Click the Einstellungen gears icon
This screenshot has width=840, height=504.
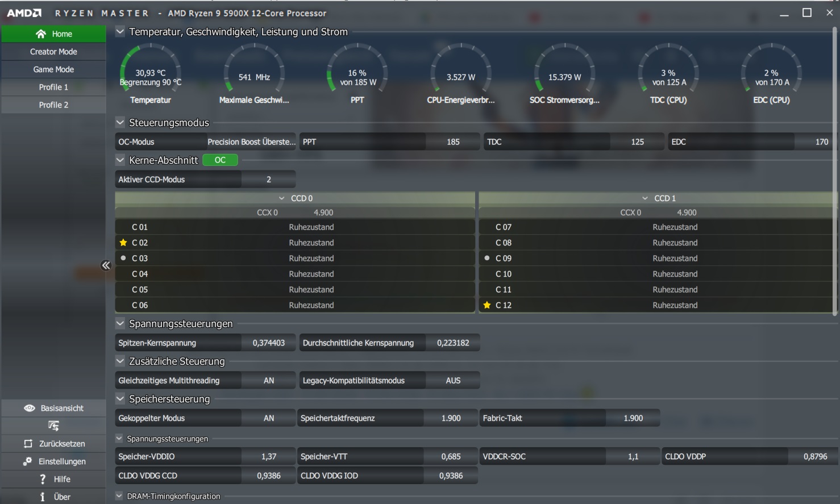(27, 461)
